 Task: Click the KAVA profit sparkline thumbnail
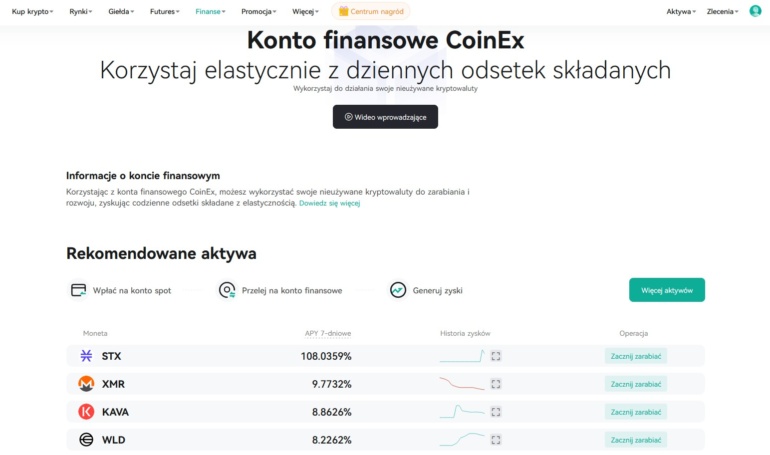point(462,412)
